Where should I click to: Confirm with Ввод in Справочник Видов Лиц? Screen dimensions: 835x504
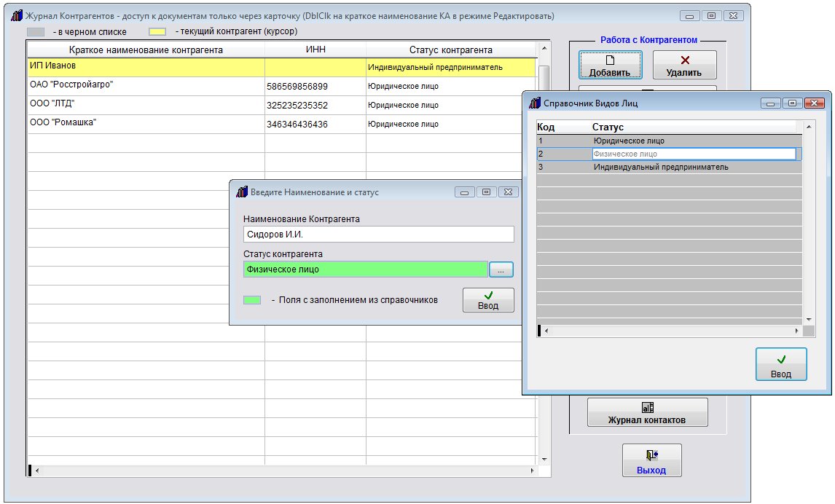coord(780,364)
